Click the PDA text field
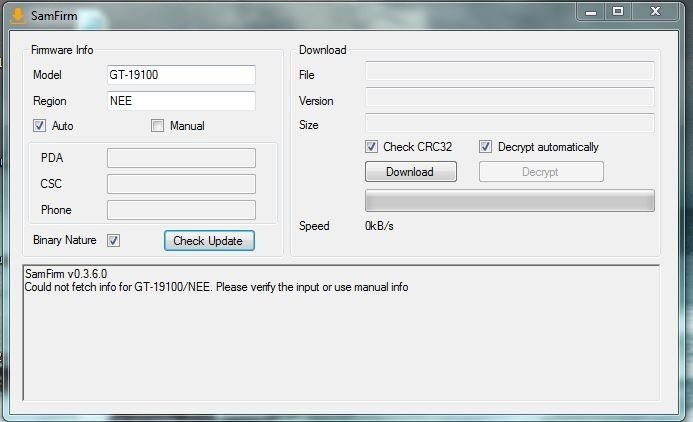 (x=181, y=158)
